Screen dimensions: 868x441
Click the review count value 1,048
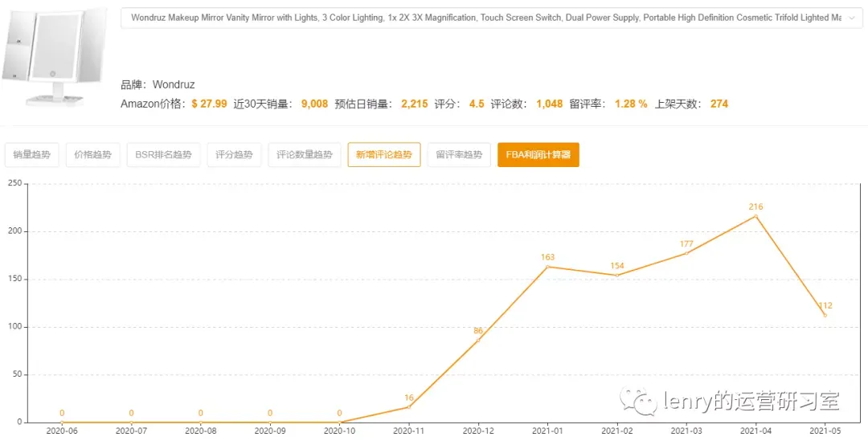pos(550,104)
